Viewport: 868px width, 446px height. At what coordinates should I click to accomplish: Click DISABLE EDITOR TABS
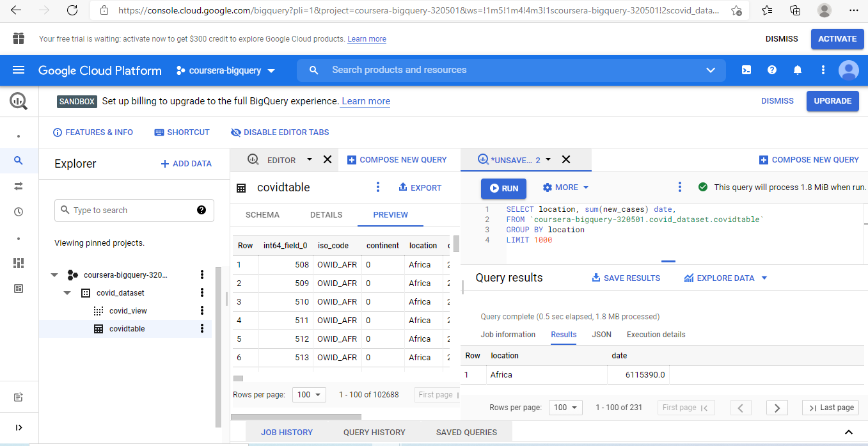280,132
